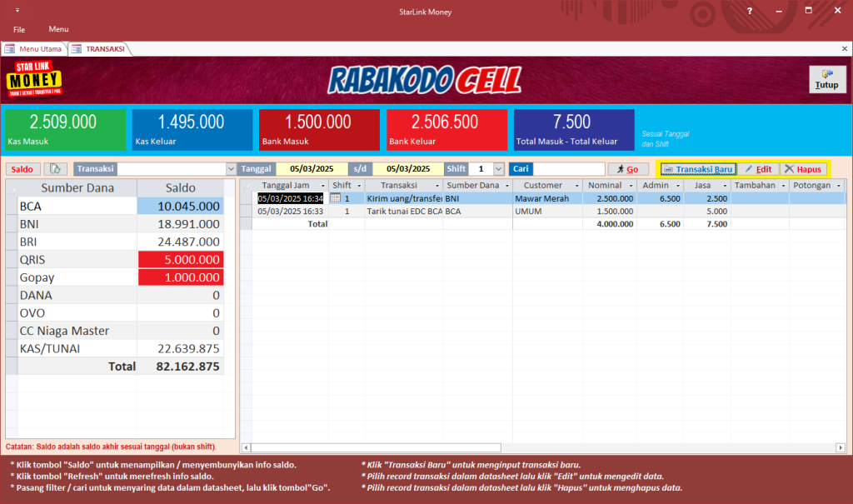Click the row selector of first transaction
Screen dimensions: 853x504
247,198
